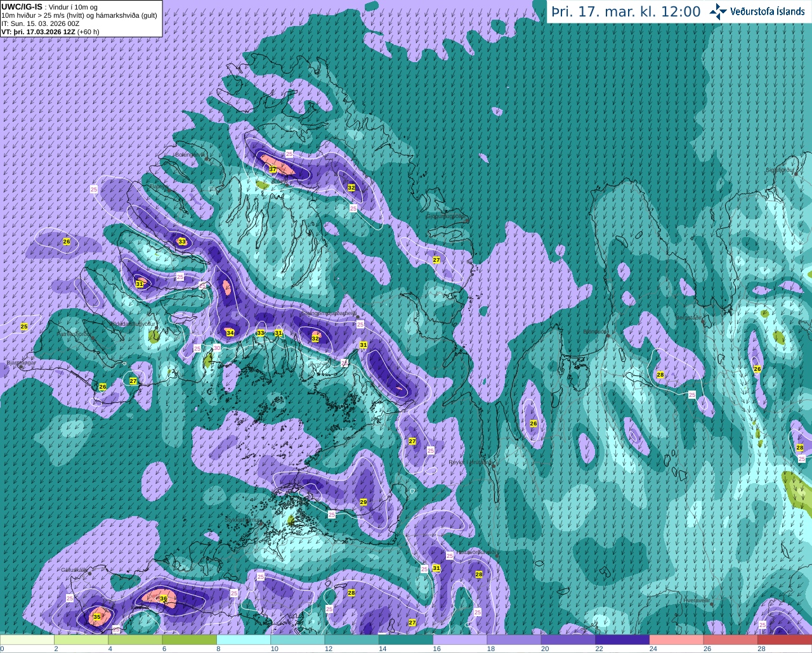
Task: Select the 8–10 m/s light cyan legend swatch
Action: coord(244,640)
